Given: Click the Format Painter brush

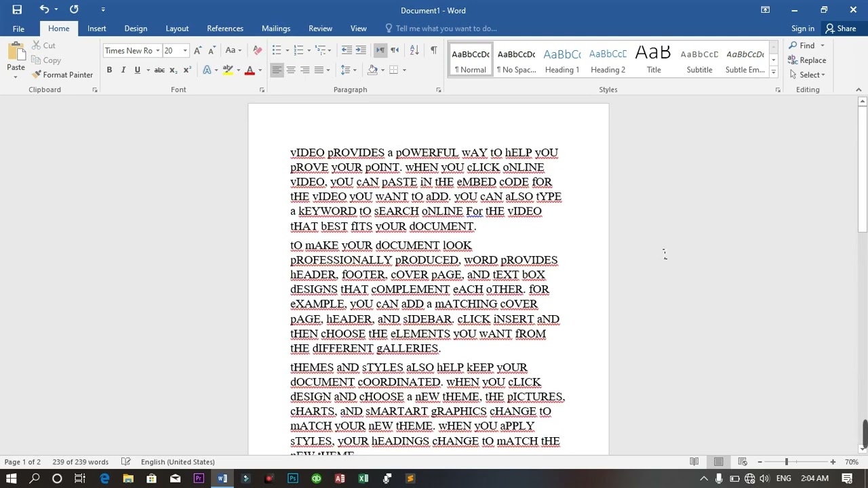Looking at the screenshot, I should (x=62, y=75).
